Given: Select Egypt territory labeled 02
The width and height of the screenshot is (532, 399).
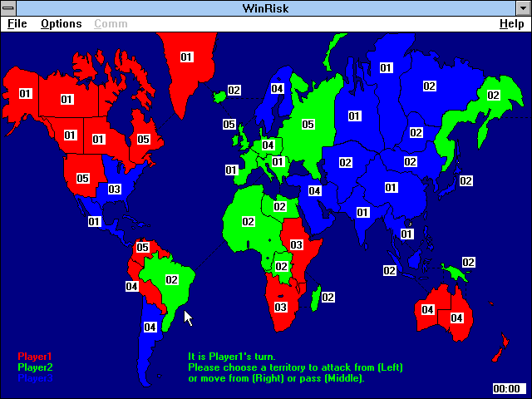Looking at the screenshot, I should (x=280, y=206).
